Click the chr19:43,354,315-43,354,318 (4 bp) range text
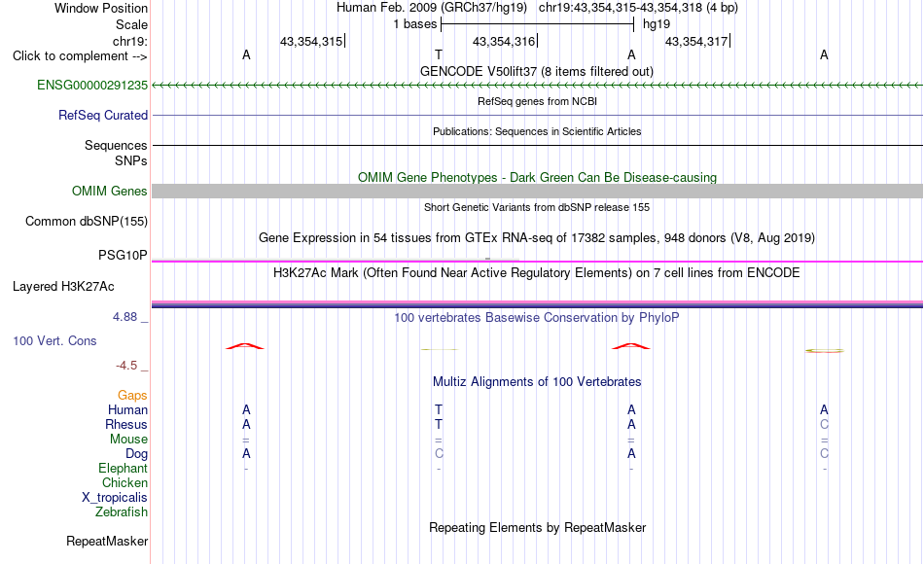924x564 pixels. coord(638,8)
